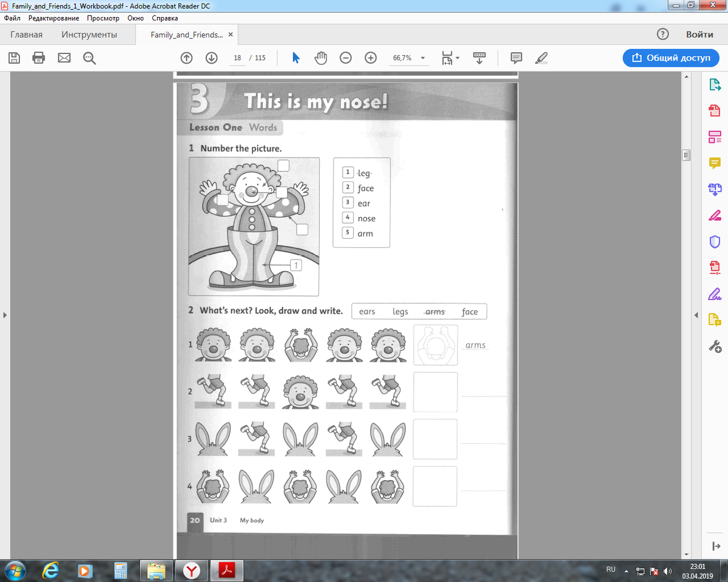Open the Просмотр menu

(x=103, y=18)
